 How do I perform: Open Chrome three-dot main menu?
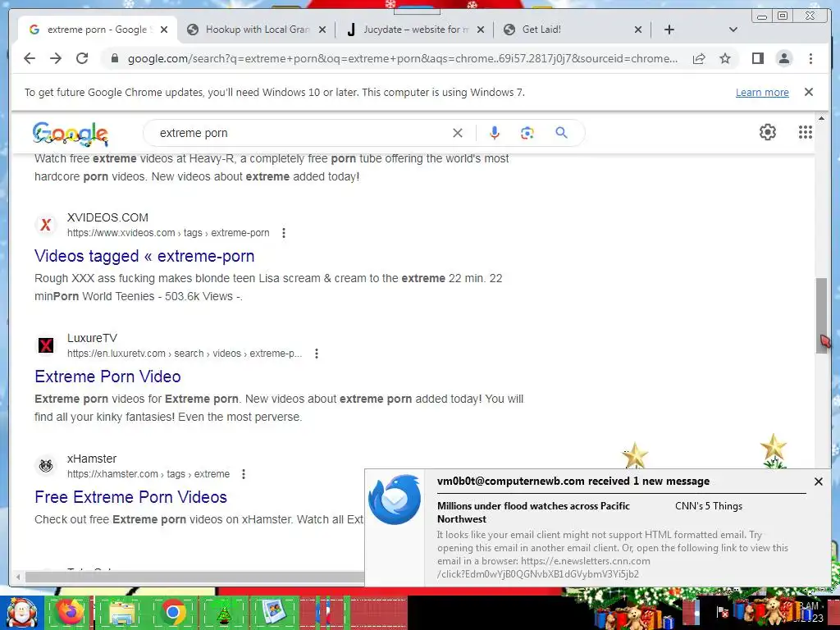click(810, 58)
